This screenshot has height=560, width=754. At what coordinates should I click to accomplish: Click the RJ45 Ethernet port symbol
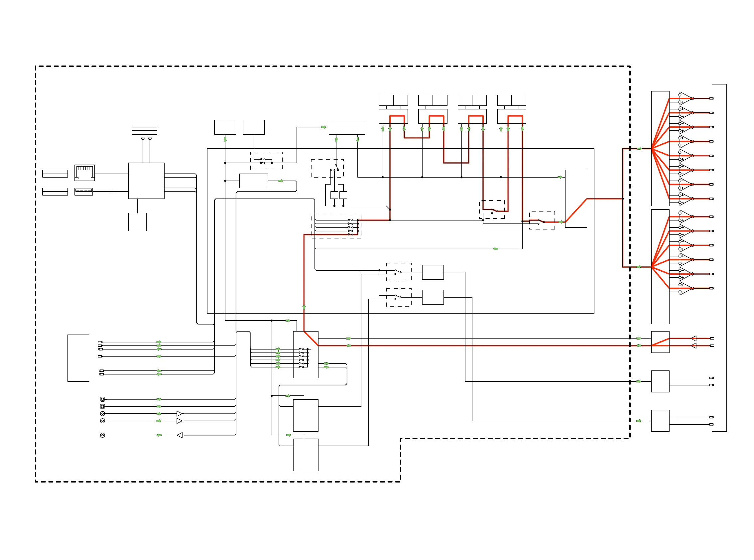coord(84,173)
